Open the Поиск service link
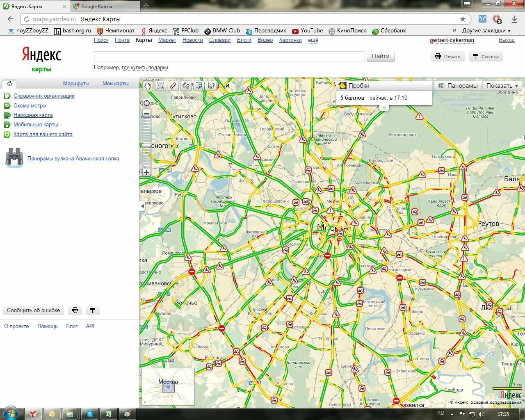The width and height of the screenshot is (525, 420). click(101, 40)
